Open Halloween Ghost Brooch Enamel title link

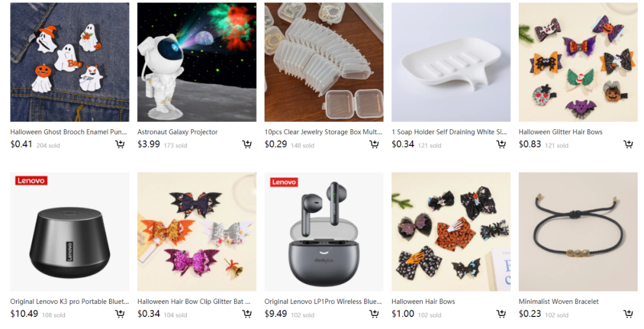pyautogui.click(x=69, y=132)
